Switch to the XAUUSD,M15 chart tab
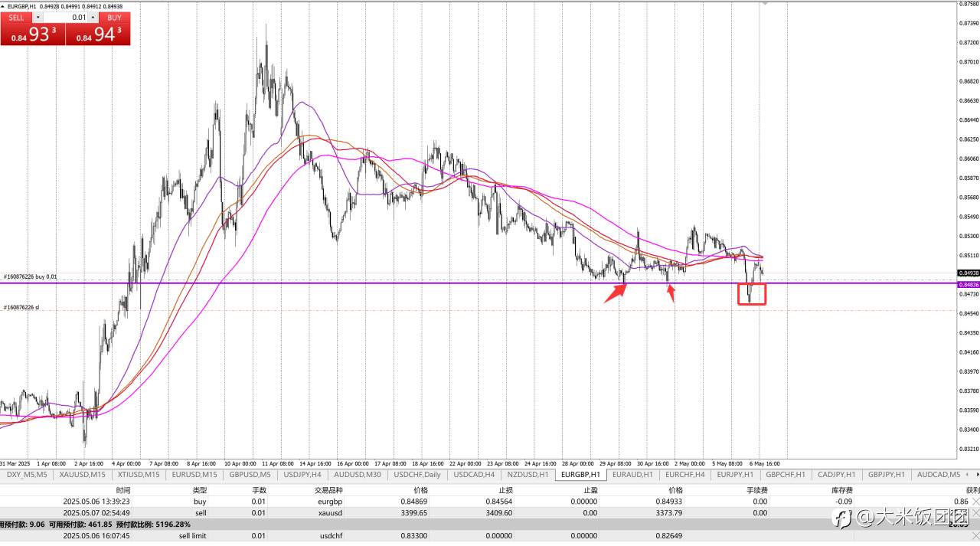The height and width of the screenshot is (546, 980). pyautogui.click(x=83, y=475)
